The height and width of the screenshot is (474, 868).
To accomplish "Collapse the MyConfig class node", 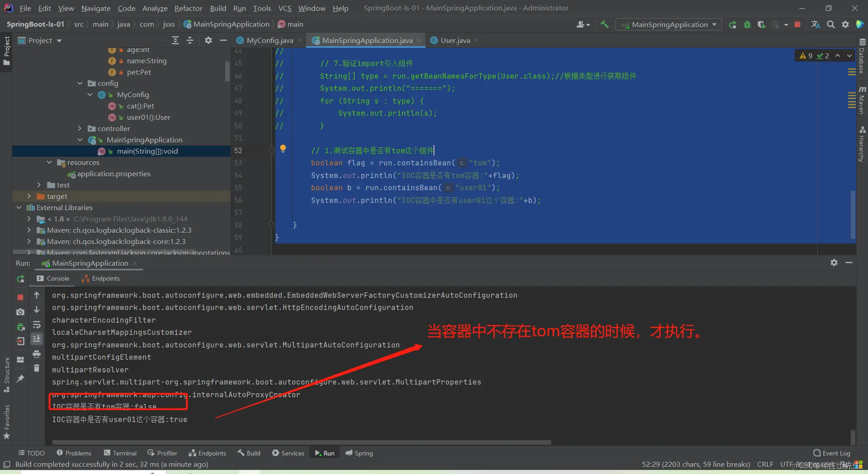I will click(x=90, y=94).
